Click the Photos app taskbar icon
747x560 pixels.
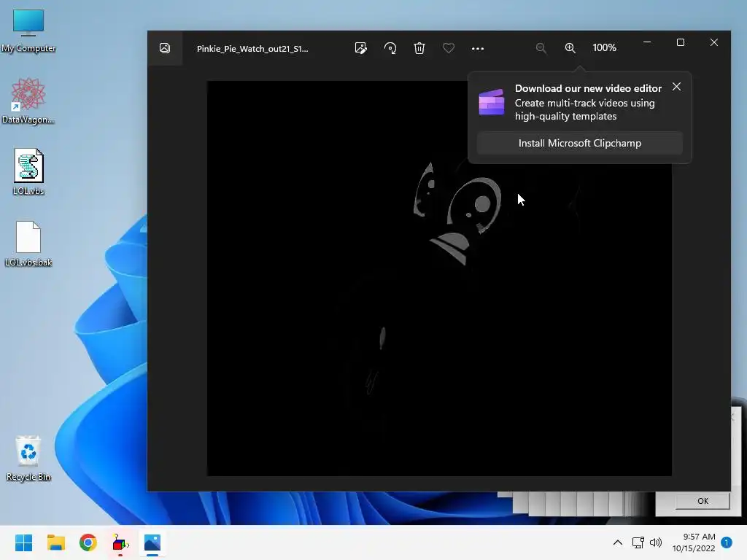[x=152, y=542]
